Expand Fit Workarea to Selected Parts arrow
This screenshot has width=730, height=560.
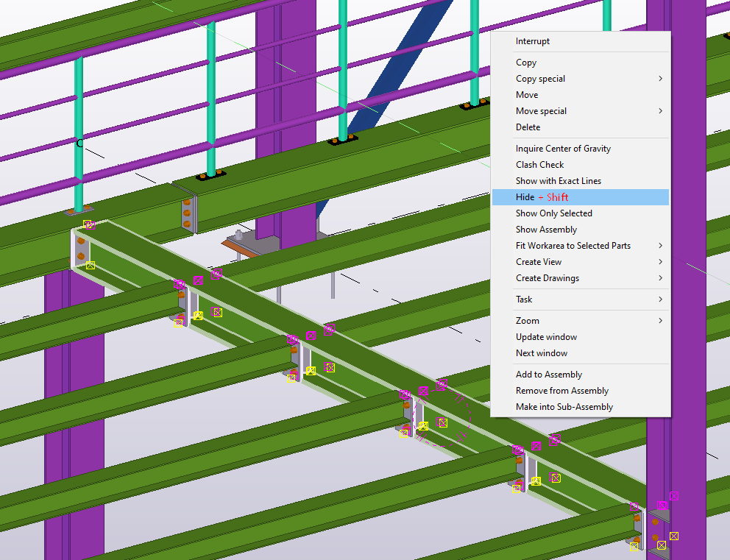(x=660, y=245)
